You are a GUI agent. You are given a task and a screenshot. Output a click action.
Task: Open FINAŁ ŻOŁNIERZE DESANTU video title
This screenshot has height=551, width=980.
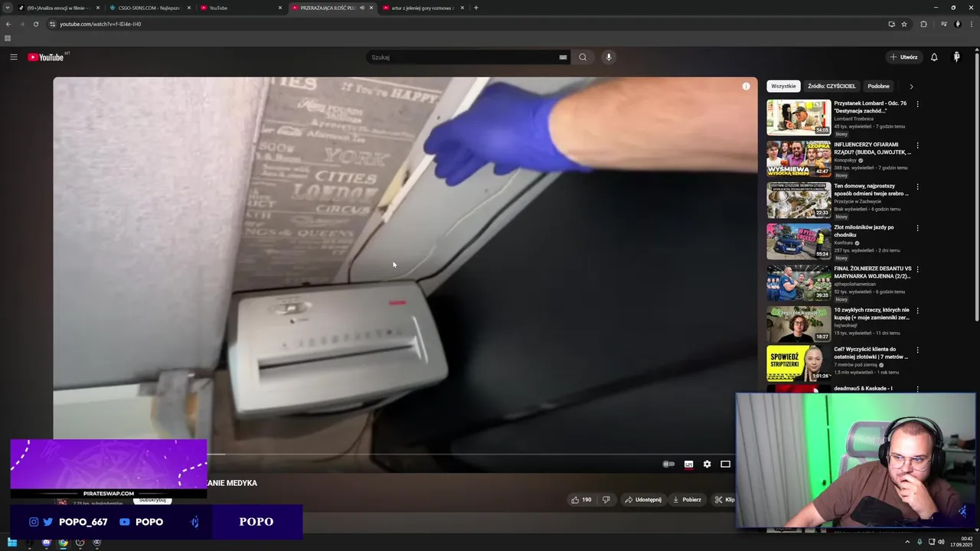coord(872,272)
